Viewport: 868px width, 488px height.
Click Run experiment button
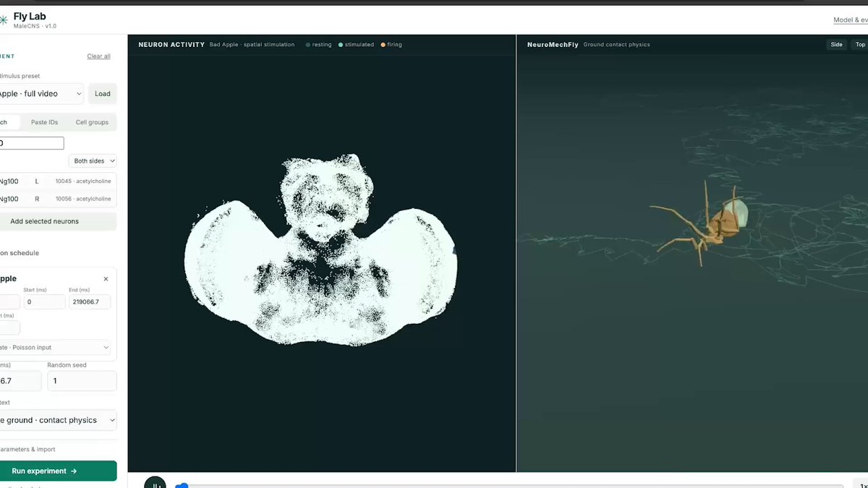[x=58, y=471]
